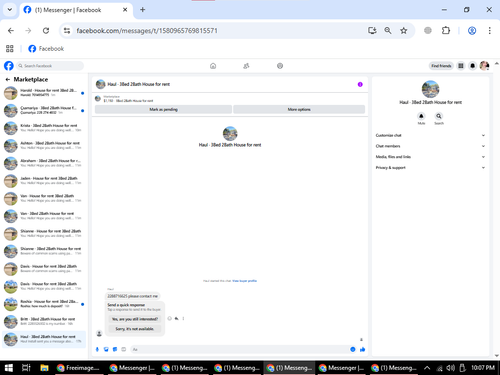Open the View buyer profile link
Viewport: 500px width, 375px height.
pyautogui.click(x=244, y=281)
